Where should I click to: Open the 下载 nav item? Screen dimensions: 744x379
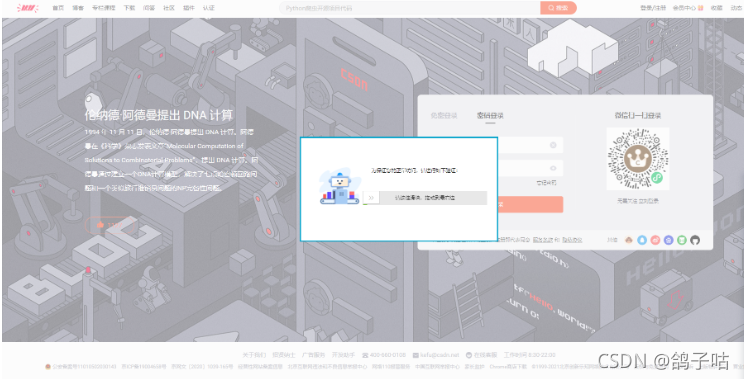(129, 8)
